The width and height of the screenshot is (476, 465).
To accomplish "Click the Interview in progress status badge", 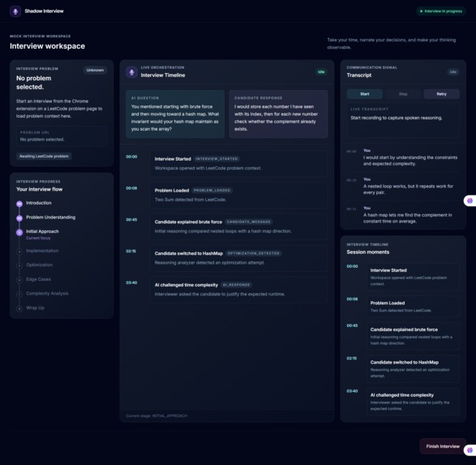I will click(x=441, y=11).
